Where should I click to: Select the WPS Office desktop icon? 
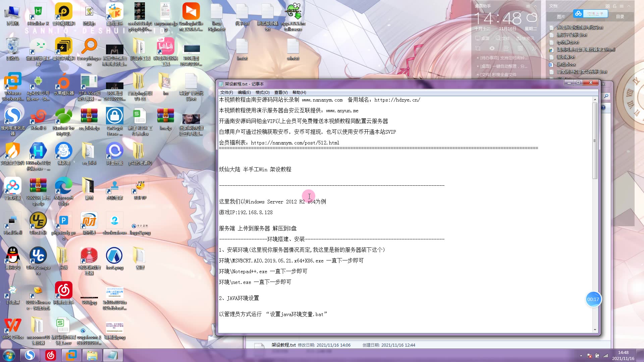tap(13, 328)
